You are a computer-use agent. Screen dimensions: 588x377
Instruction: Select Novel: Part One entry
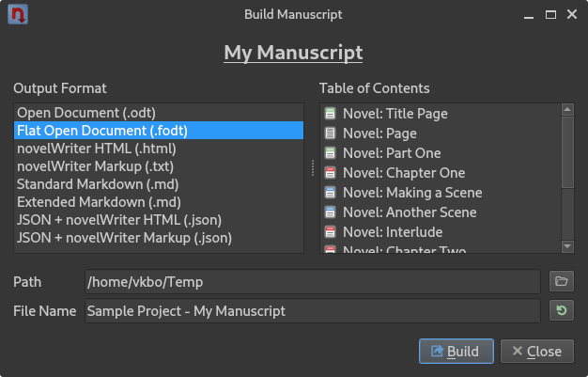pyautogui.click(x=441, y=153)
